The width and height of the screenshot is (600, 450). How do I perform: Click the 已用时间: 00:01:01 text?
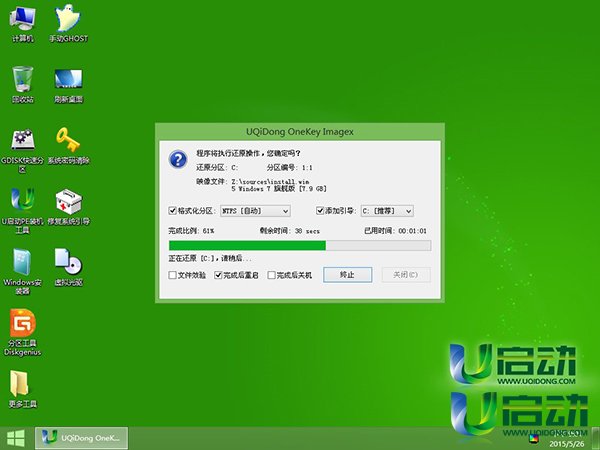(x=395, y=231)
